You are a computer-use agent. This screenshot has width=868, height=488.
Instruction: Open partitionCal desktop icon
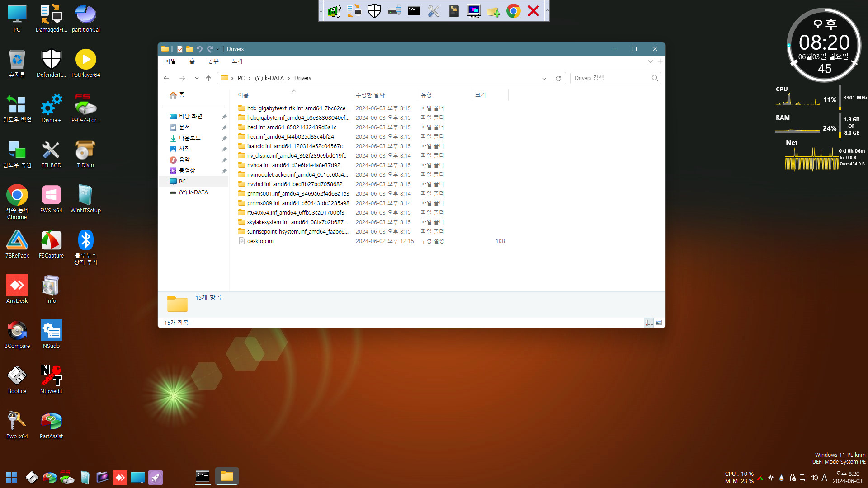(85, 18)
